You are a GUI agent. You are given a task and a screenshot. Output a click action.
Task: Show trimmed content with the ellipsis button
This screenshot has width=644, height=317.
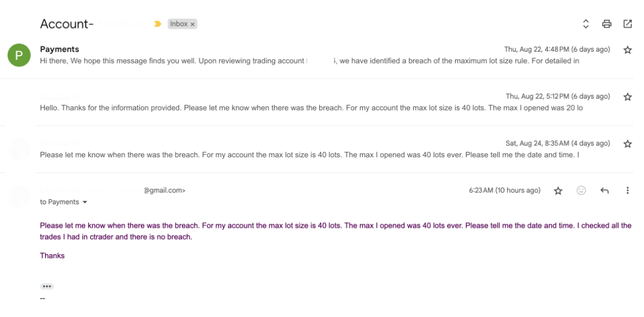(47, 286)
